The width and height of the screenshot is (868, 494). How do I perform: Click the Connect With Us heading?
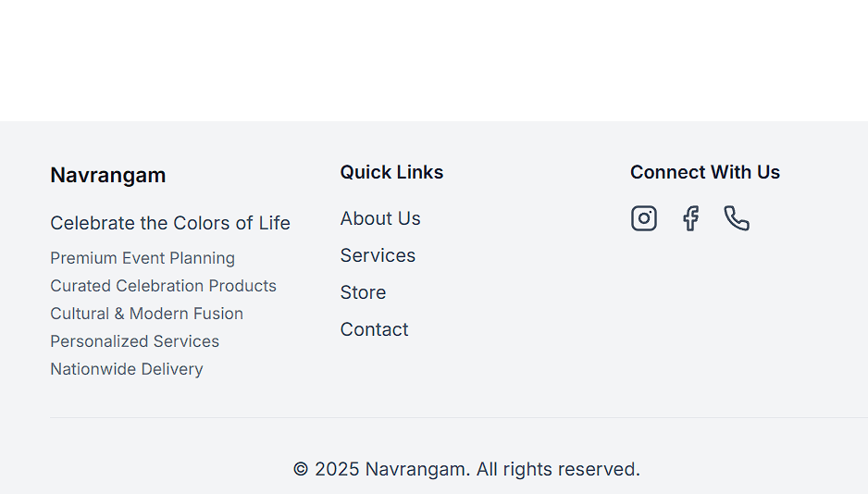pos(705,172)
